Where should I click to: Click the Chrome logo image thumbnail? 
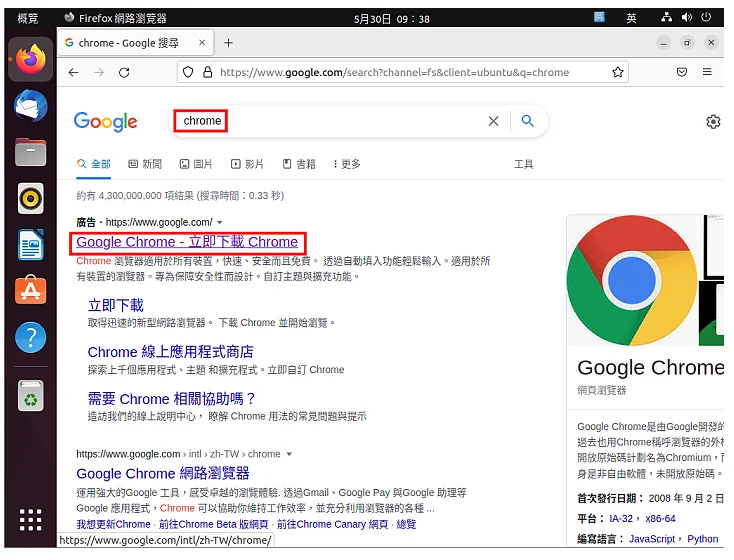[x=632, y=280]
